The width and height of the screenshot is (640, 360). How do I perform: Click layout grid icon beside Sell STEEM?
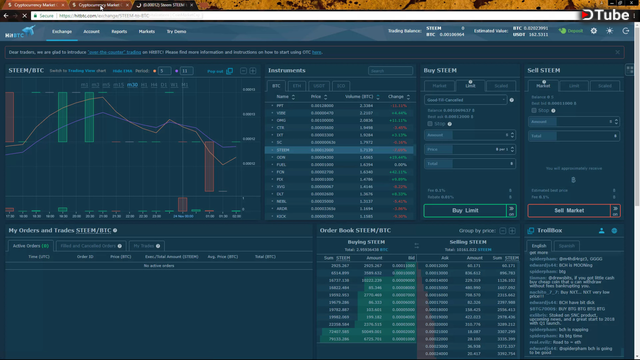pos(630,70)
